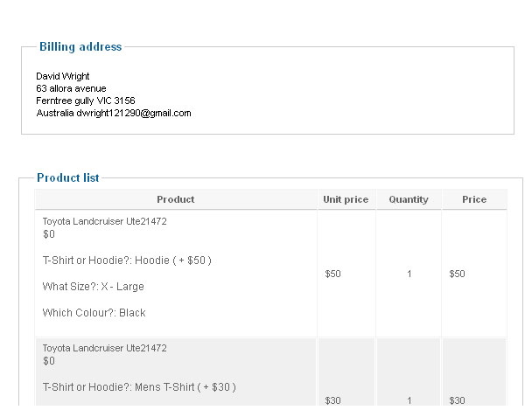Viewport: 532px width, 410px height.
Task: Click Which Colour?: Black text
Action: pos(94,313)
